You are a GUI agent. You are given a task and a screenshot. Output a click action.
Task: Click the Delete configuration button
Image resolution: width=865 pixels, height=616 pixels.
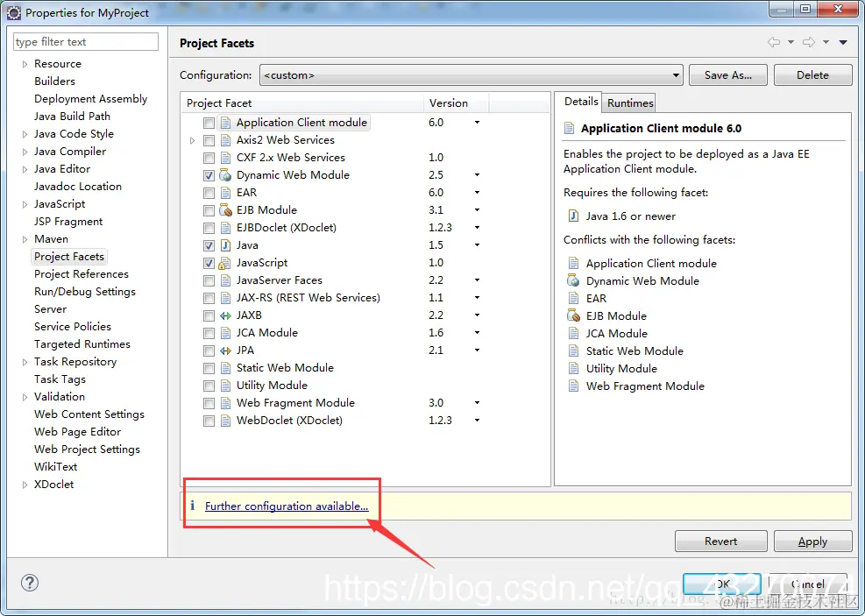click(812, 75)
